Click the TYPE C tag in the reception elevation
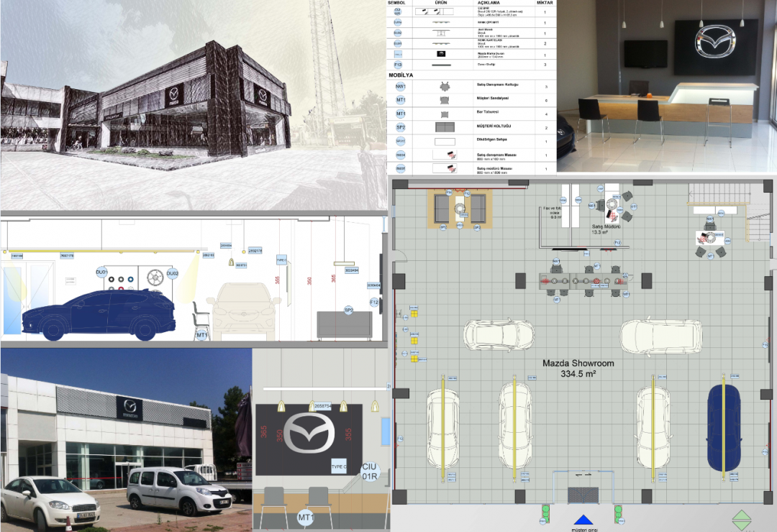 (338, 467)
